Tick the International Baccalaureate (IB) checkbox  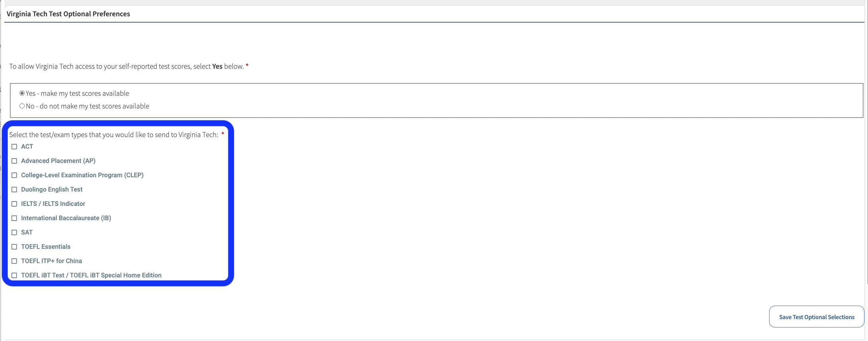[14, 218]
